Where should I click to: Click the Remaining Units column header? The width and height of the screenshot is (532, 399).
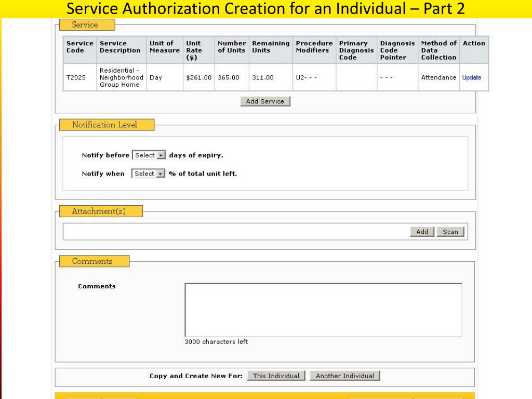[270, 47]
